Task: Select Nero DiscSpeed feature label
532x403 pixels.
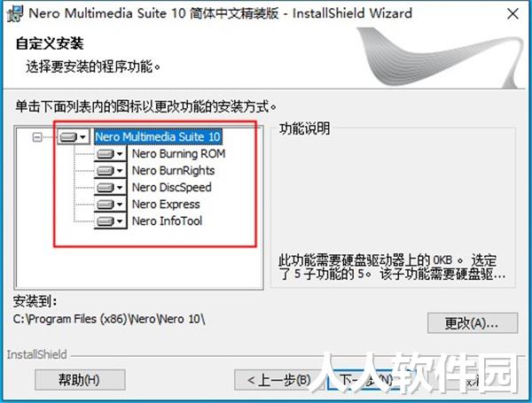Action: tap(171, 188)
